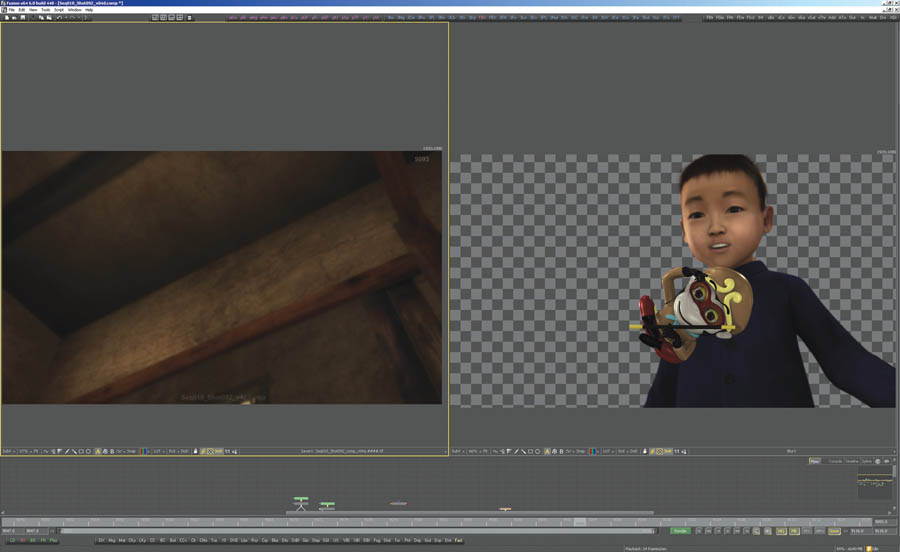Image resolution: width=900 pixels, height=552 pixels.
Task: Click the Save composition toolbar icon
Action: [24, 18]
